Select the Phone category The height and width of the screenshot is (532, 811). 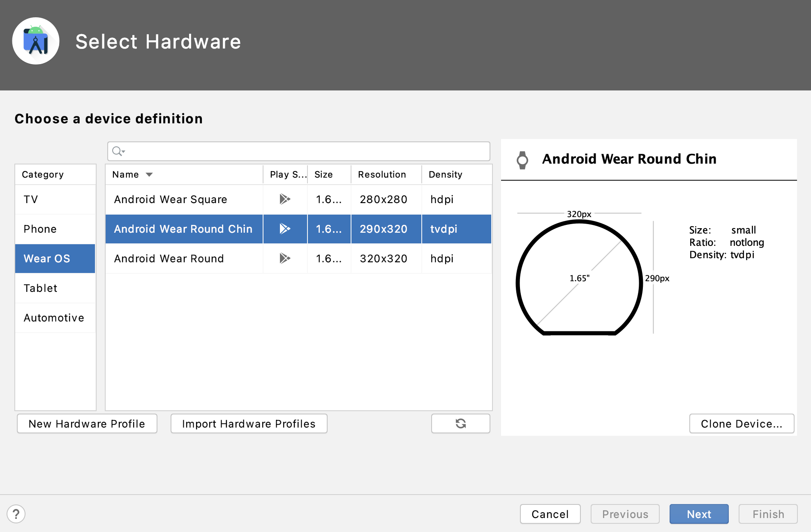coord(40,229)
